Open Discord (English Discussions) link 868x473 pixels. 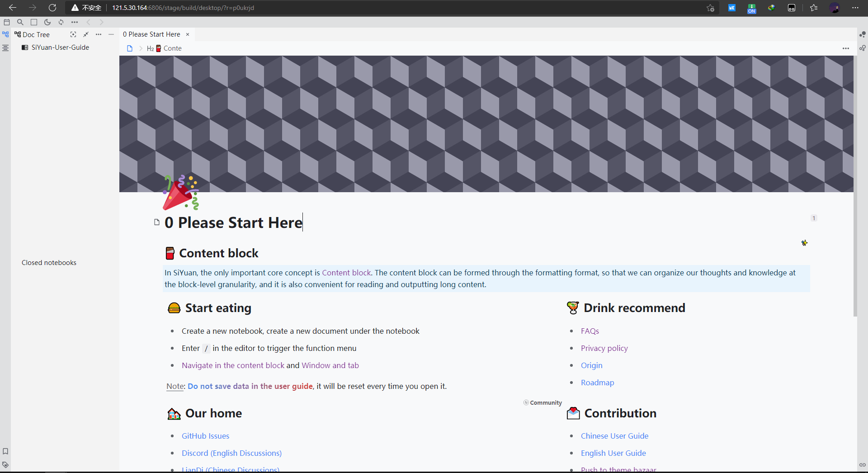click(x=231, y=453)
